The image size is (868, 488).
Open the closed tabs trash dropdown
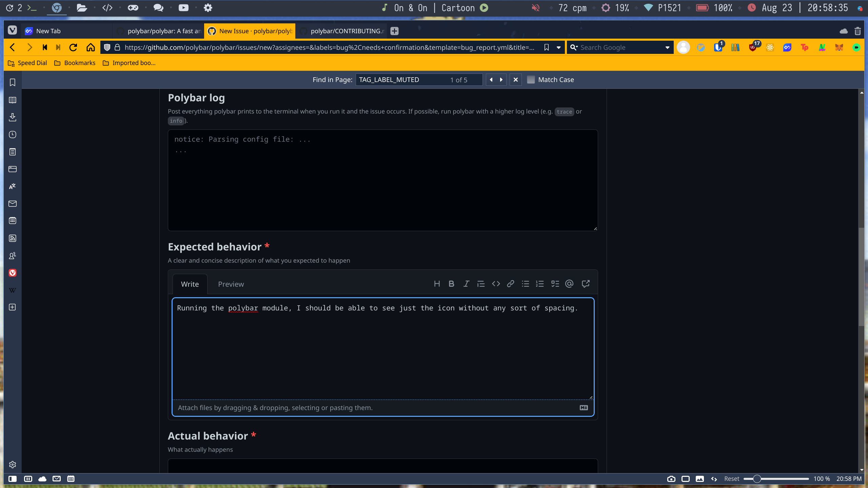tap(857, 31)
